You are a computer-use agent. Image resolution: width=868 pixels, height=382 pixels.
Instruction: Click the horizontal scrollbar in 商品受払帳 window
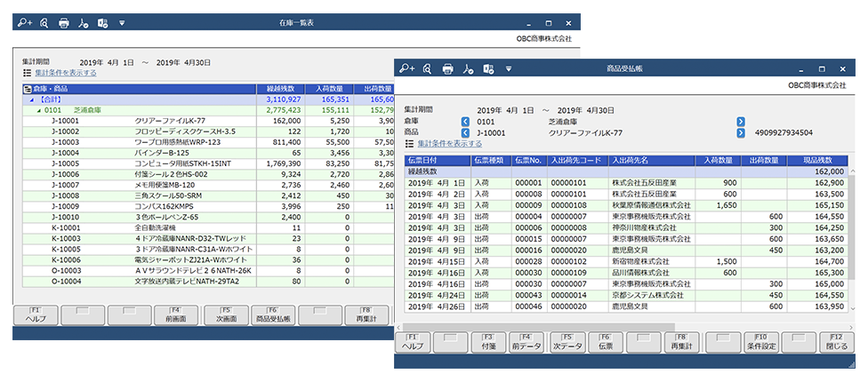tap(539, 327)
